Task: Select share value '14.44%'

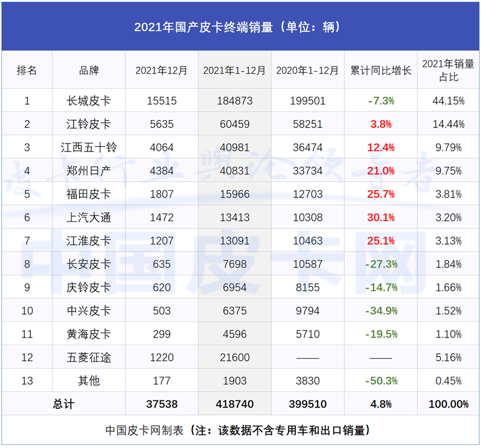Action: (448, 124)
